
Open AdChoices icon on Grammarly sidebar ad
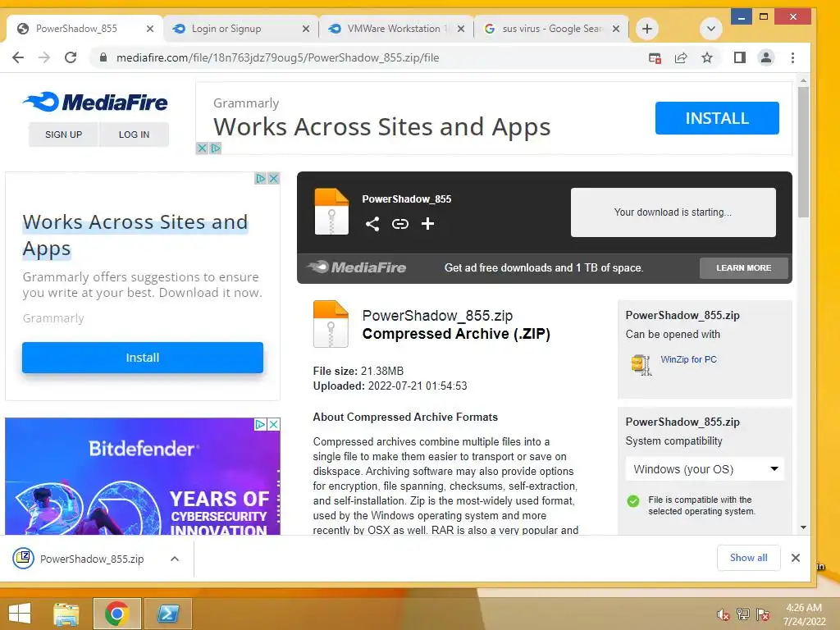(260, 178)
